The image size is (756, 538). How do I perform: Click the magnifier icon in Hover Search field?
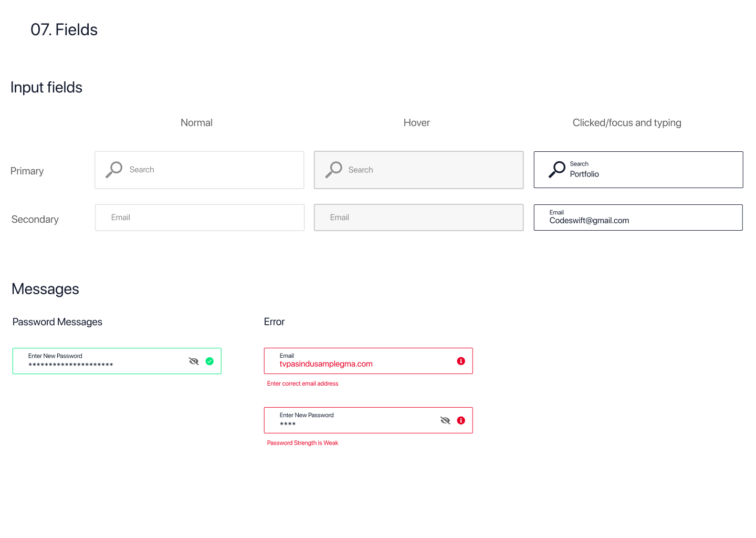333,170
